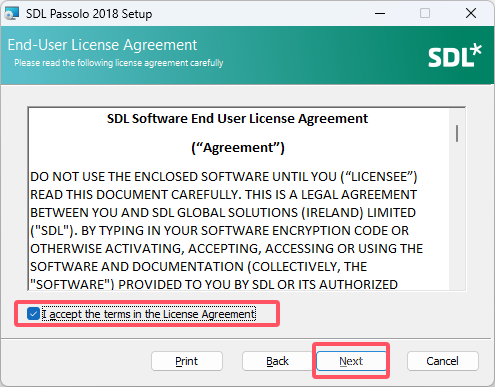This screenshot has height=387, width=495.
Task: Close the setup window
Action: pyautogui.click(x=471, y=14)
